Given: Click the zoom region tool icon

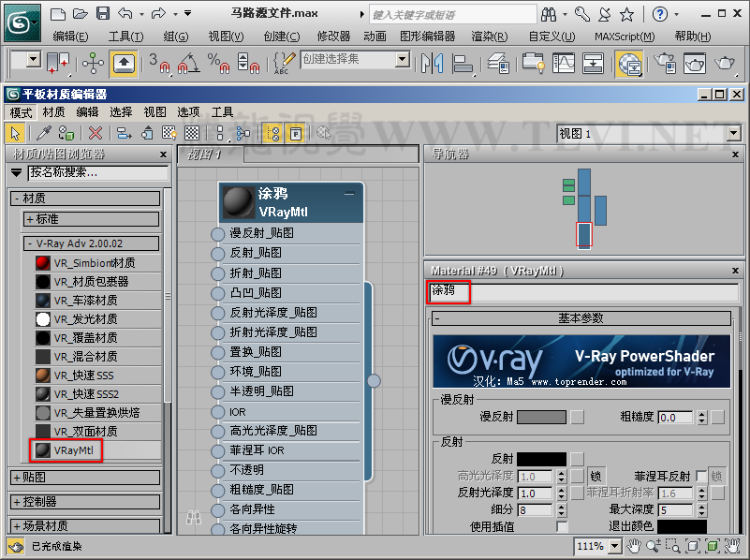Looking at the screenshot, I should coord(673,545).
